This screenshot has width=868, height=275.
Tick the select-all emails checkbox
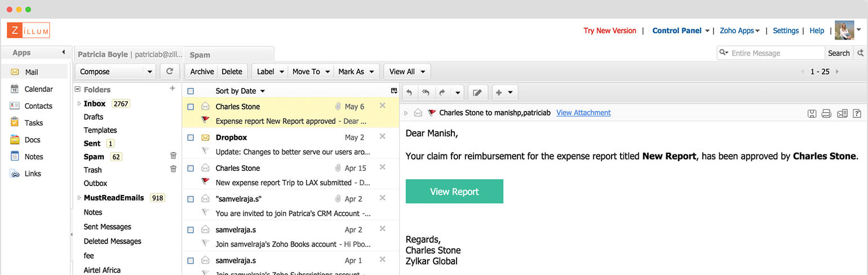point(191,91)
